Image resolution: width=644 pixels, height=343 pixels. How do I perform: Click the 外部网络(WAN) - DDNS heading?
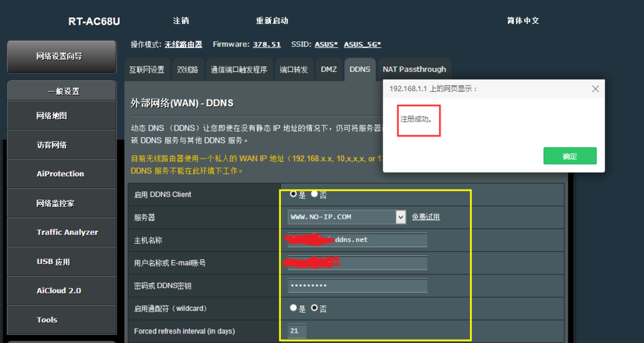tap(182, 103)
